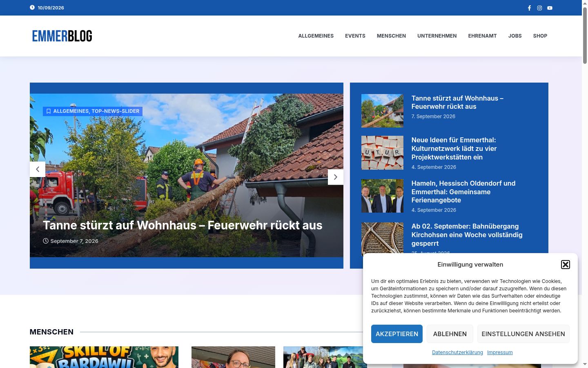Click the Akzeptieren cookie button

click(397, 334)
